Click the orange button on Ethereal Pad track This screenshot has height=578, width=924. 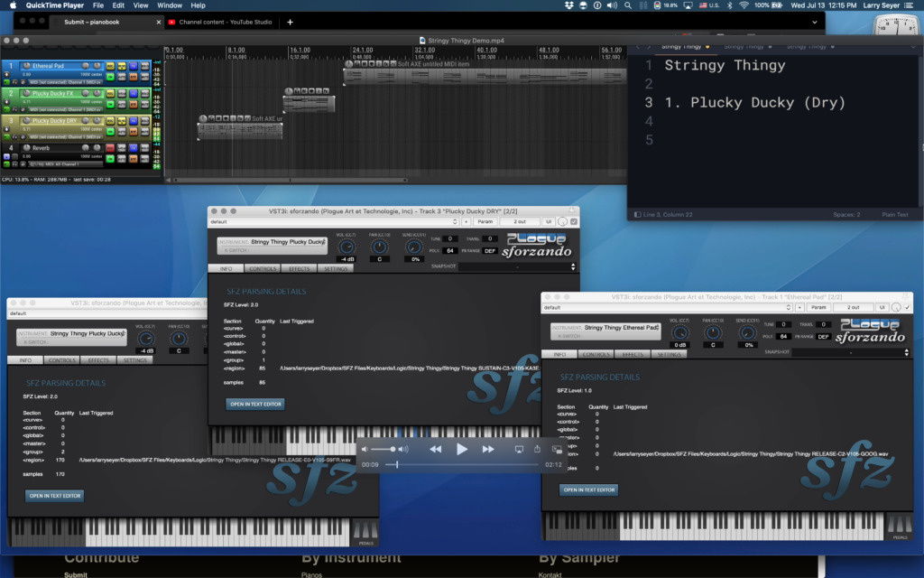[134, 77]
